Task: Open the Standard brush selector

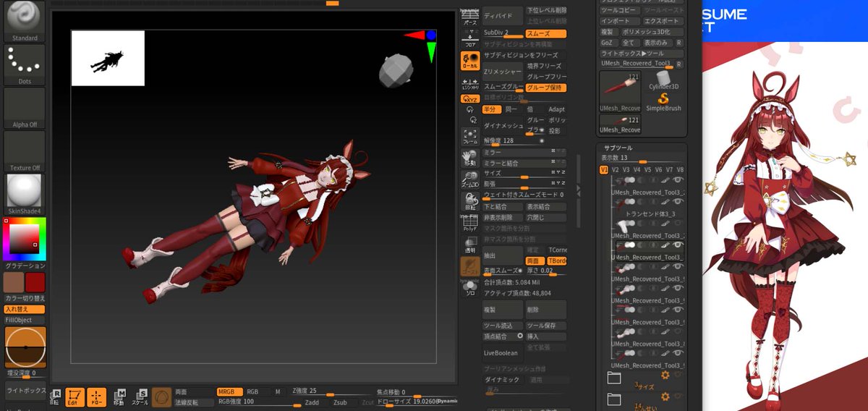Action: [x=25, y=21]
